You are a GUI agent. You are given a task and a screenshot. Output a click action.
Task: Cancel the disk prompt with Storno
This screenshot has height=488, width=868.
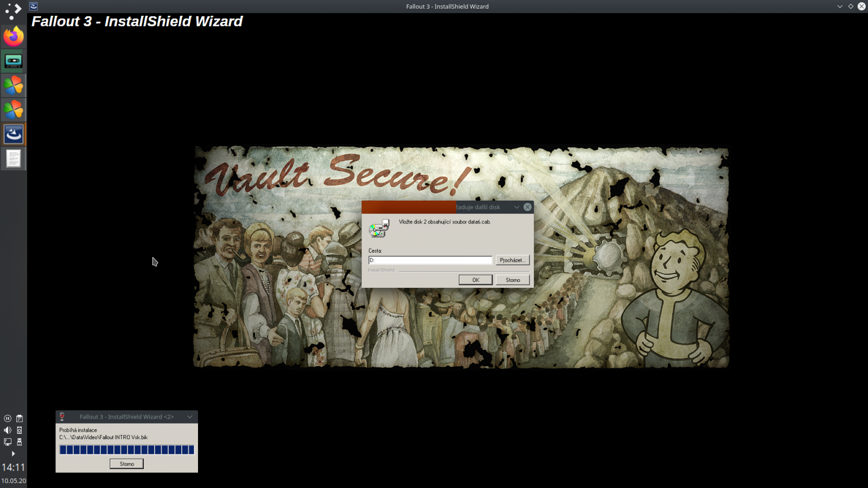(x=512, y=279)
